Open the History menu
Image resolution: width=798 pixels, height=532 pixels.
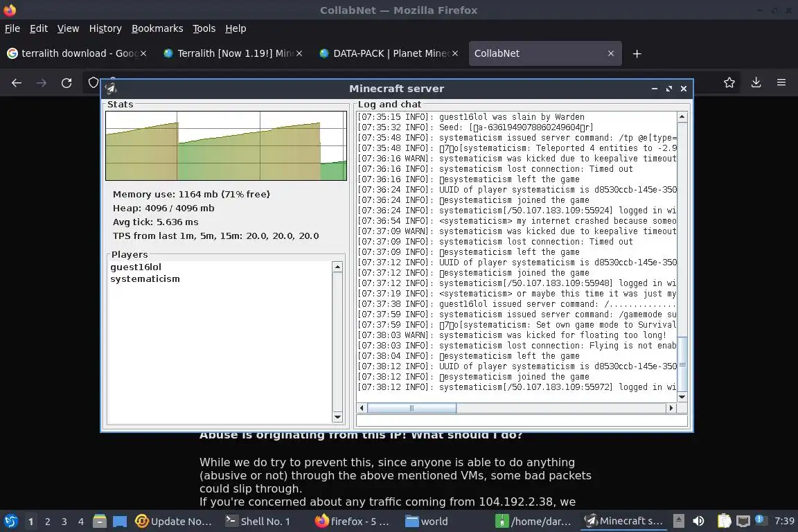click(105, 28)
